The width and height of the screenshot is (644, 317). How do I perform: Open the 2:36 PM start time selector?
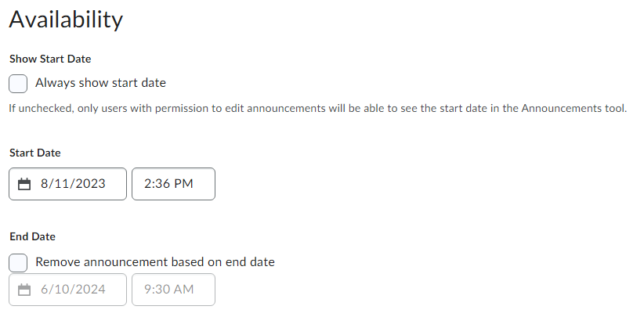pos(173,184)
